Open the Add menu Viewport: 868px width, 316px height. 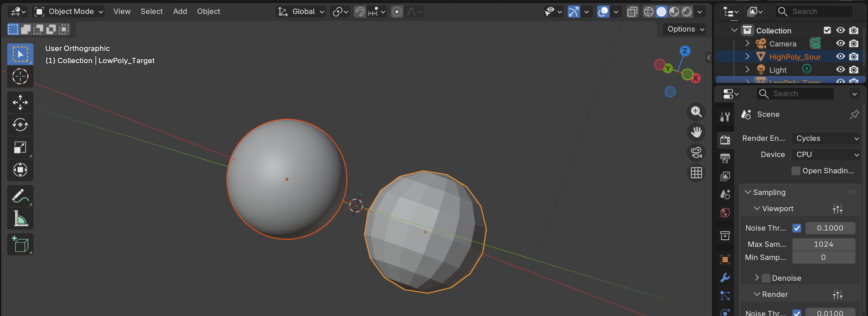pyautogui.click(x=180, y=12)
